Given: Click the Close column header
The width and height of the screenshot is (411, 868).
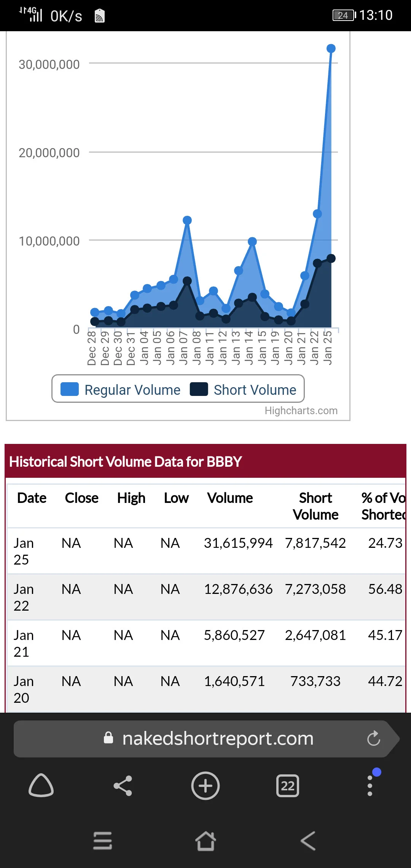Looking at the screenshot, I should 82,498.
